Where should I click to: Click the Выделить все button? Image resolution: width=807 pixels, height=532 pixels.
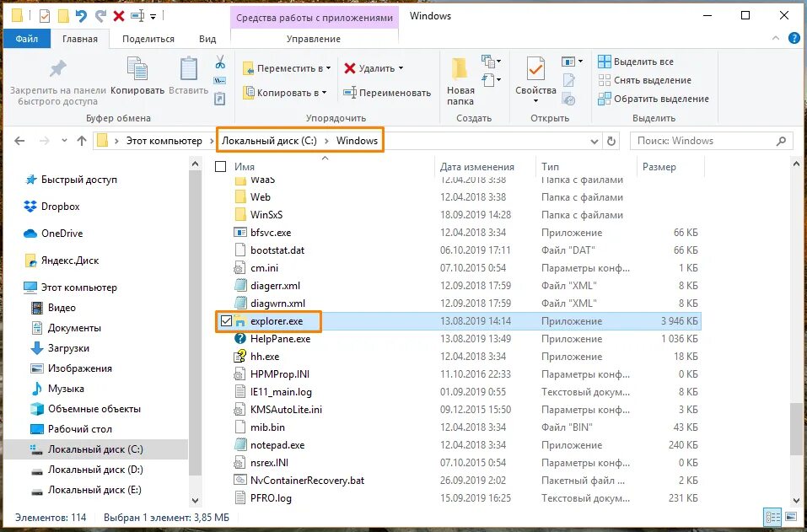pos(636,62)
